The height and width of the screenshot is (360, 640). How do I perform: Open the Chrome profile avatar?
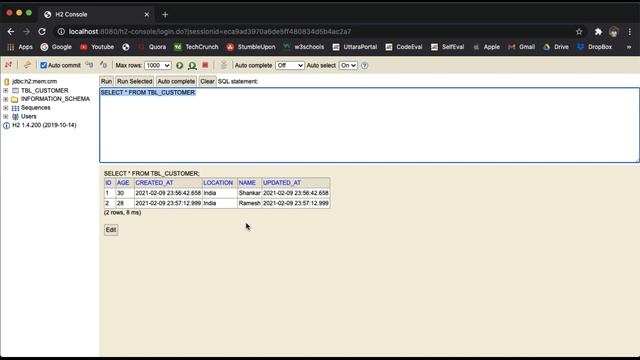click(613, 31)
